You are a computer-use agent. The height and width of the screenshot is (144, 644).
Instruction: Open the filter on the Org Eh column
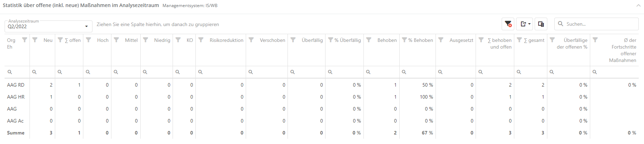click(25, 40)
